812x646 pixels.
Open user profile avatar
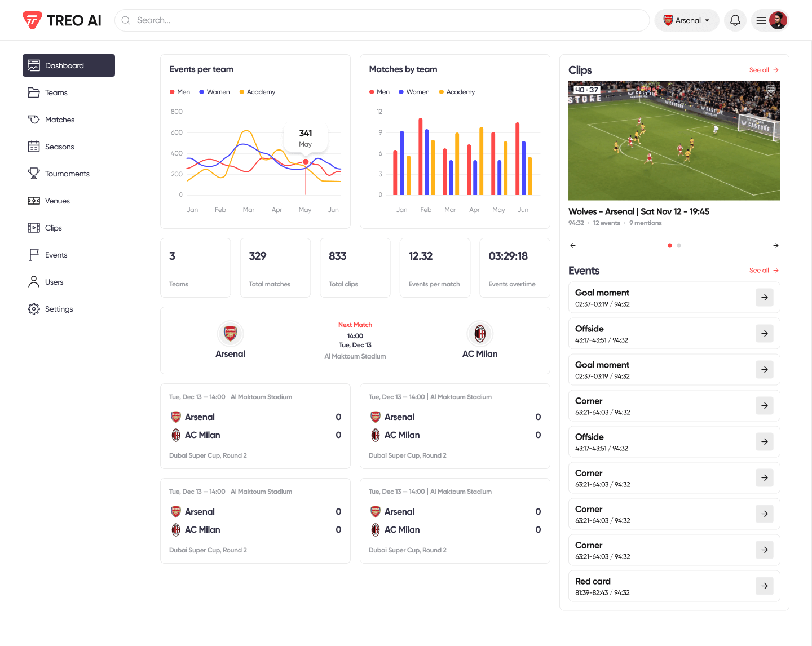[x=778, y=20]
